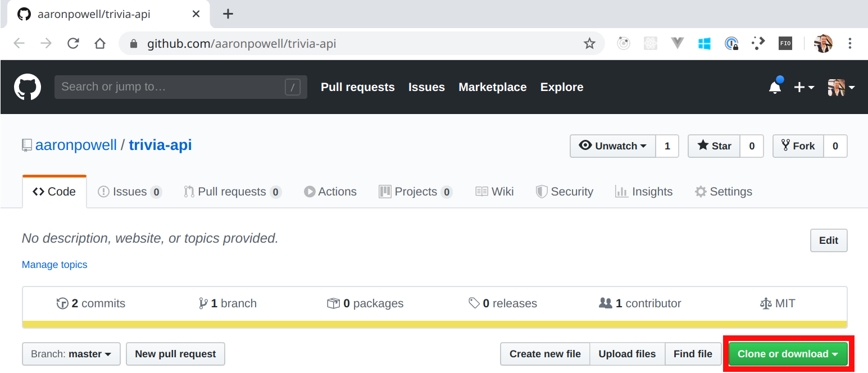The height and width of the screenshot is (373, 868).
Task: Reload the page
Action: pyautogui.click(x=73, y=43)
